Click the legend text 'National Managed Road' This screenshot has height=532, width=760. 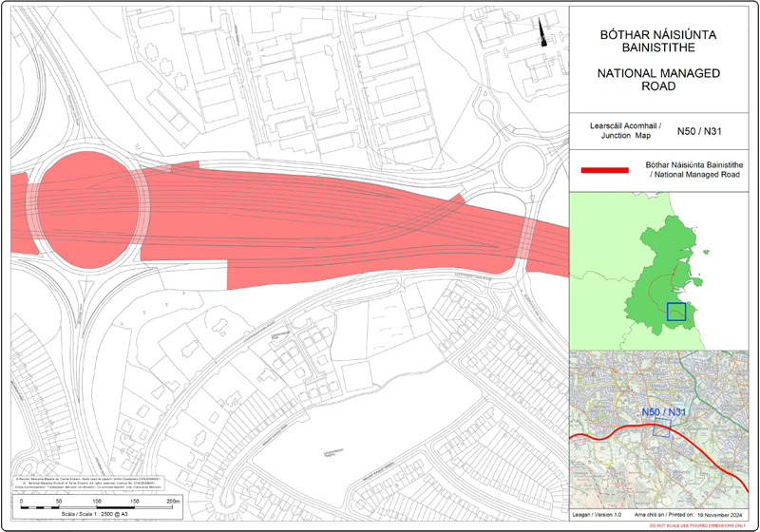click(x=697, y=175)
